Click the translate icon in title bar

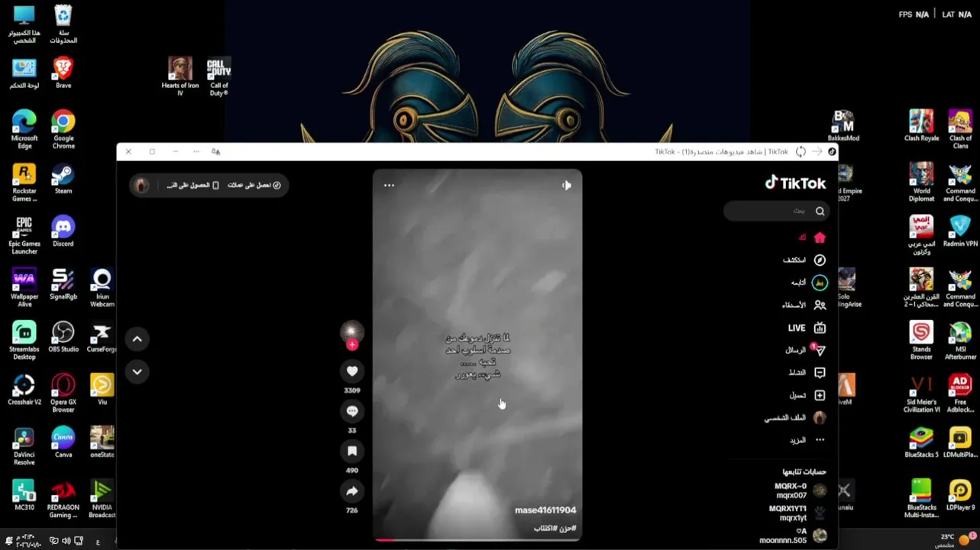coord(216,151)
